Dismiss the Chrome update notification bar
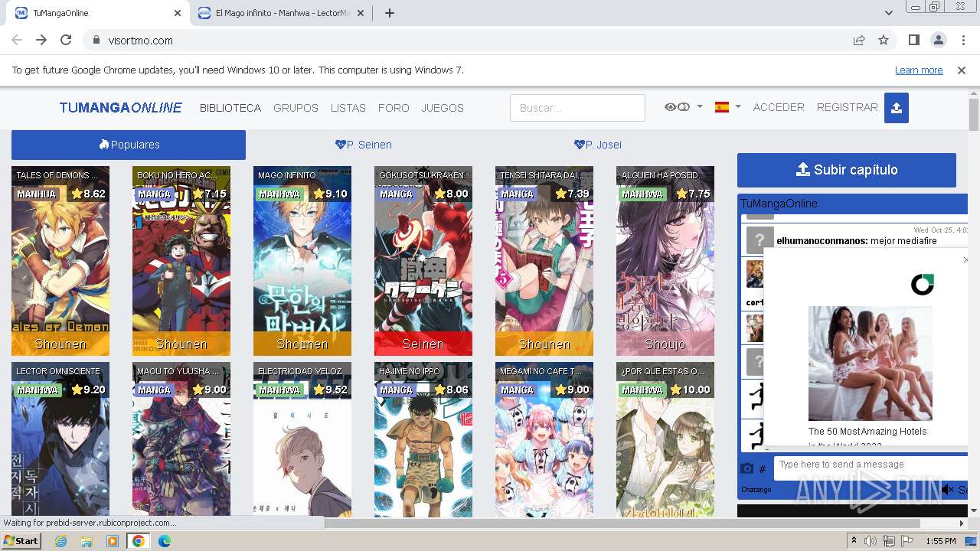The width and height of the screenshot is (980, 551). pyautogui.click(x=962, y=70)
